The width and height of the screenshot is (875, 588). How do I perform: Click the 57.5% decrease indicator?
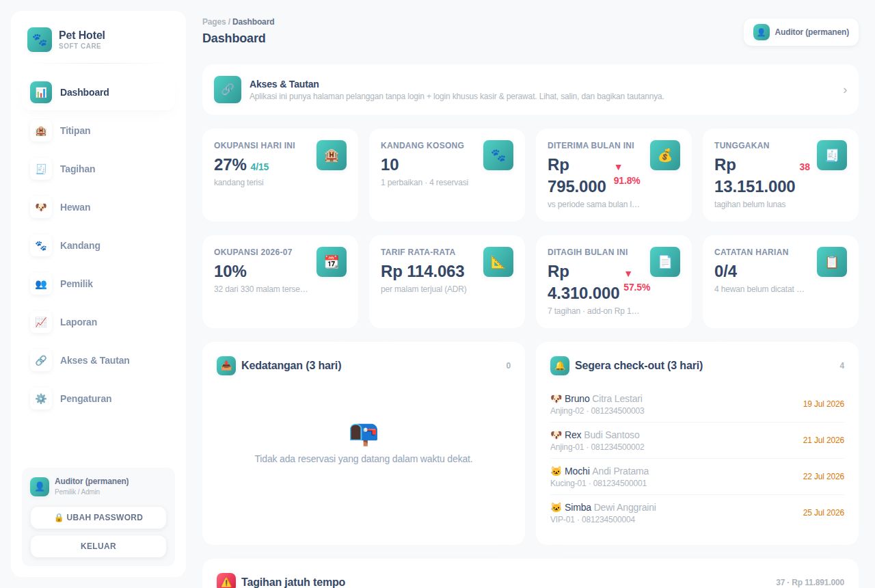tap(636, 281)
